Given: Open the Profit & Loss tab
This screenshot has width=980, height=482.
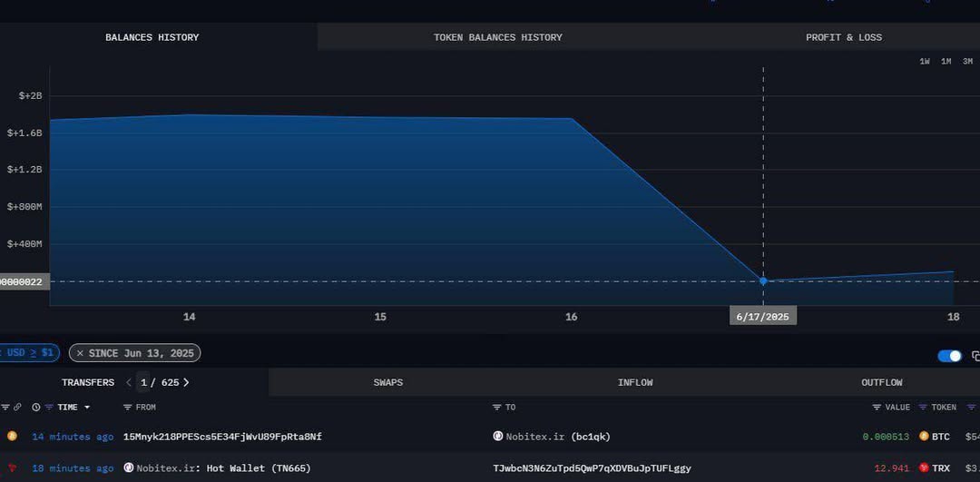Looking at the screenshot, I should [x=843, y=37].
